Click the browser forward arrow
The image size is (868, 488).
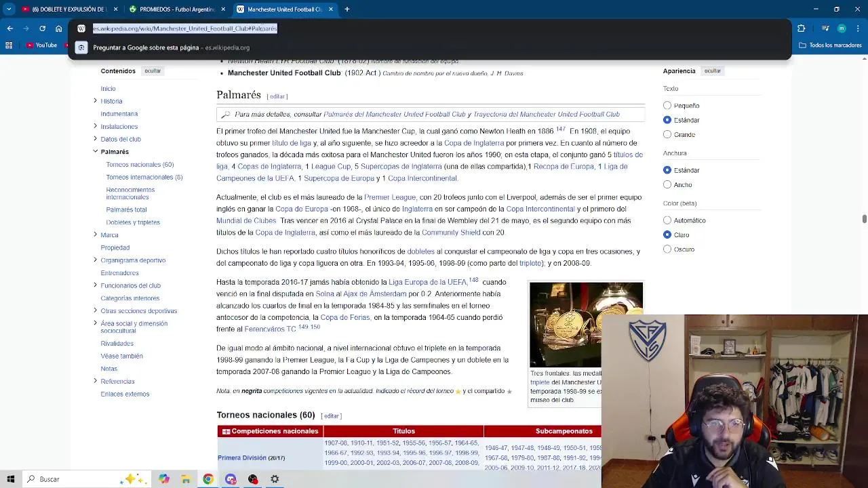26,28
